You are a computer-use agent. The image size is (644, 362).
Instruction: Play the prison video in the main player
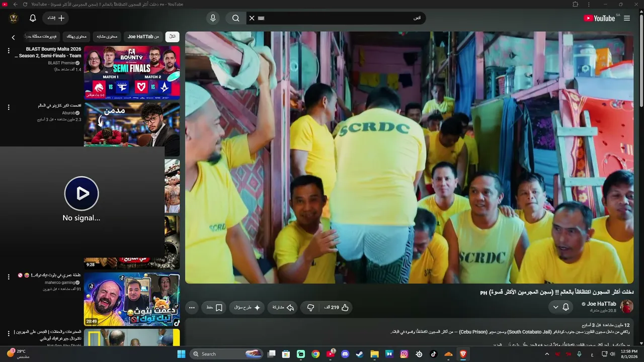pos(409,157)
